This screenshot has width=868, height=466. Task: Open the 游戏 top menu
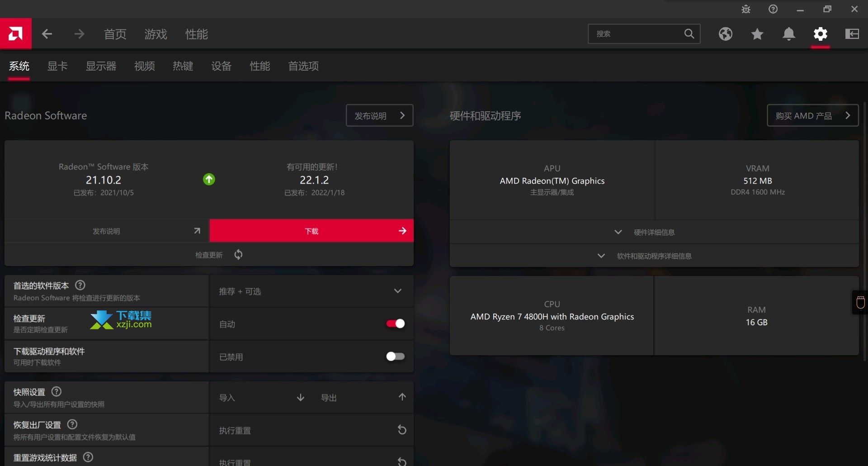tap(156, 34)
